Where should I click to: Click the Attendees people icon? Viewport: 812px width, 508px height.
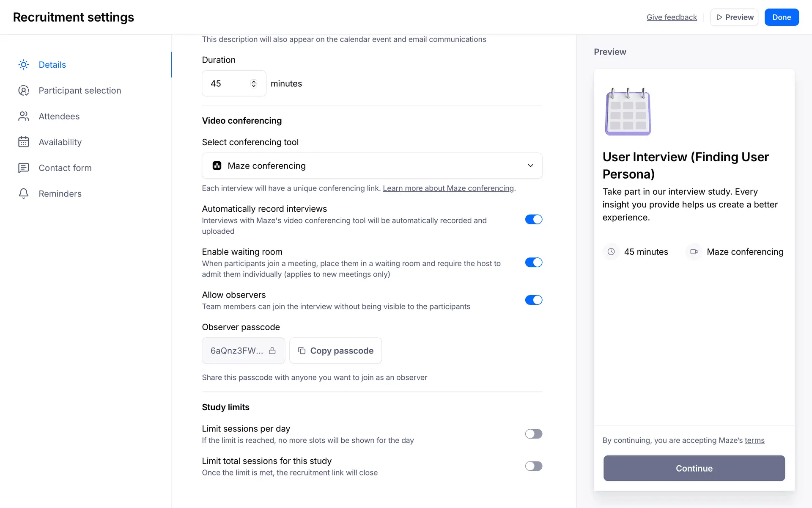click(24, 116)
